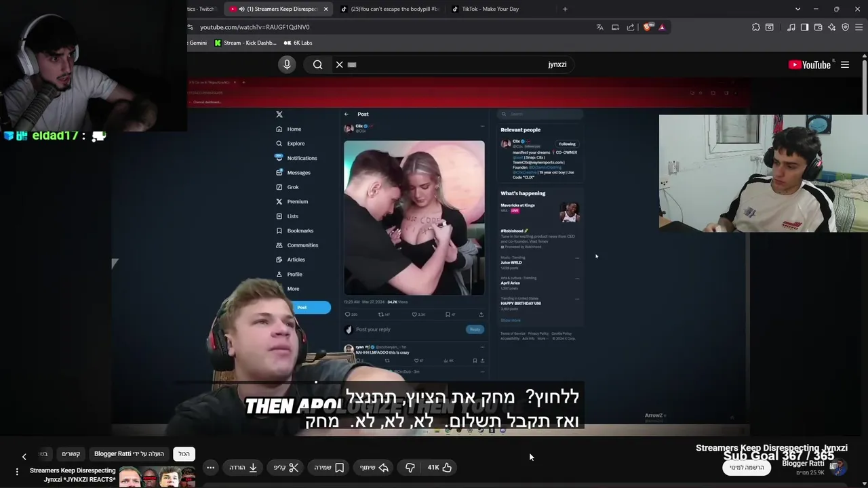Click the share (שיתוף) button
Image resolution: width=868 pixels, height=488 pixels.
pos(374,467)
